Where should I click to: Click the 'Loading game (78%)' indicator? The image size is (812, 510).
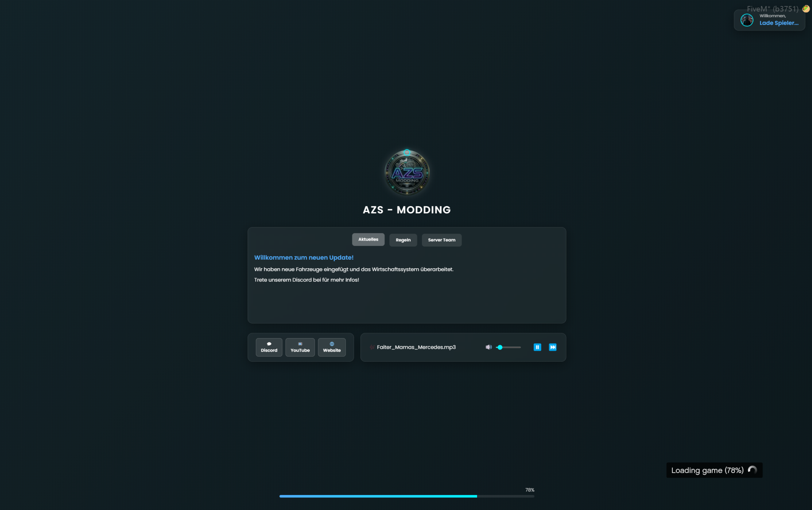(714, 470)
